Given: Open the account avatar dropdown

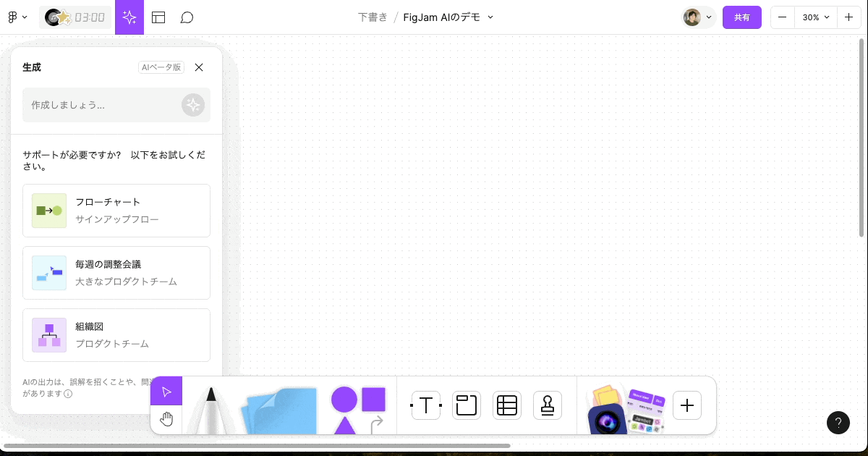Looking at the screenshot, I should 697,17.
